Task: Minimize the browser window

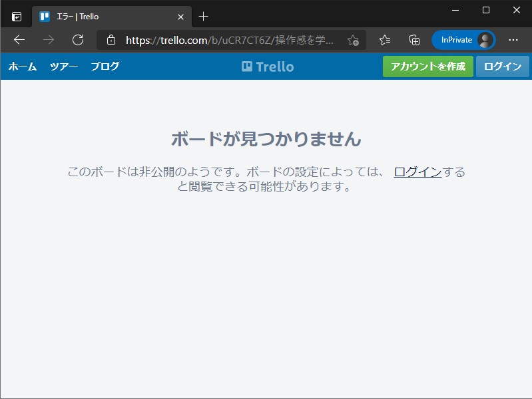Action: [455, 10]
